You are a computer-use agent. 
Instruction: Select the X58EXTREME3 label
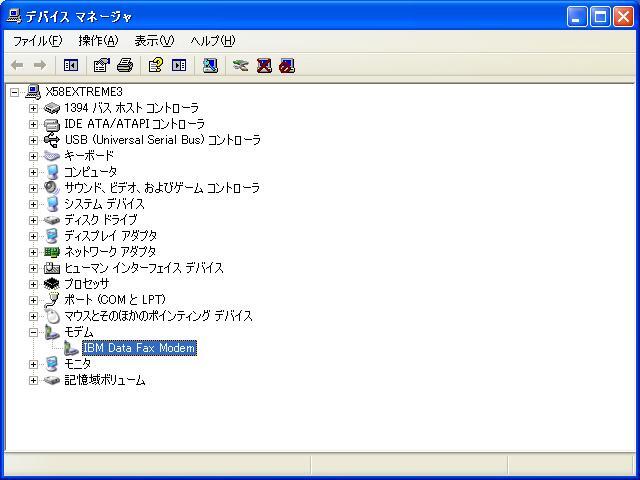pyautogui.click(x=84, y=92)
